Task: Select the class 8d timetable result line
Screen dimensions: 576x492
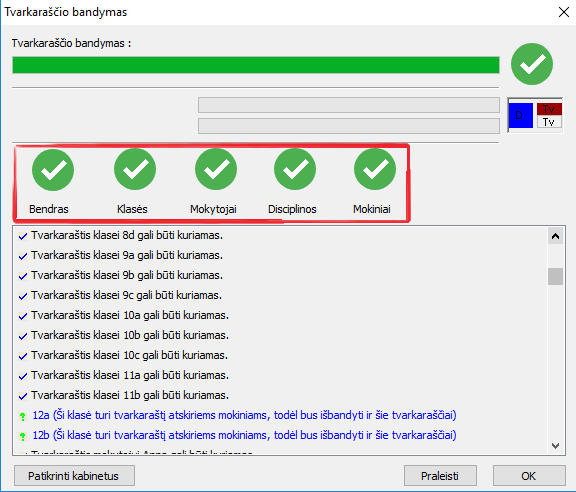Action: (127, 235)
